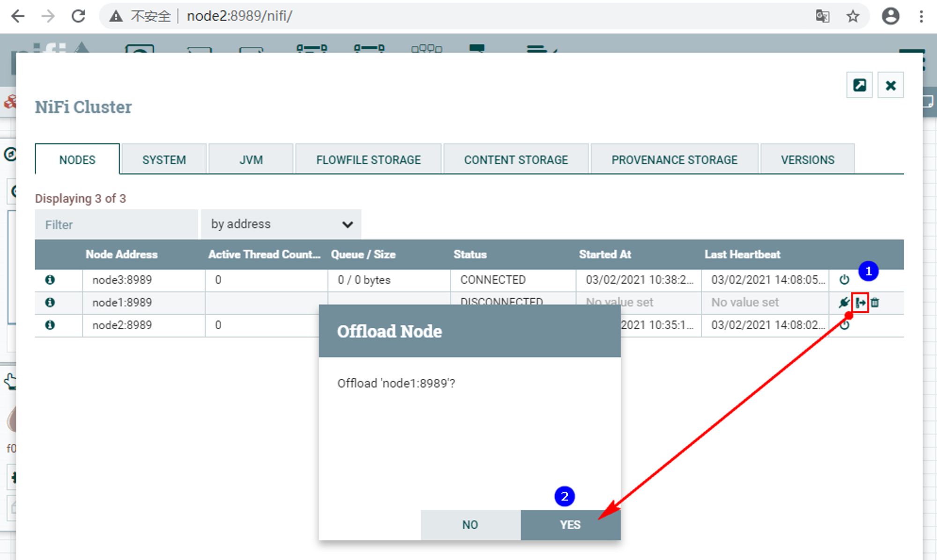Confirm offload with YES button
This screenshot has width=937, height=560.
point(570,525)
